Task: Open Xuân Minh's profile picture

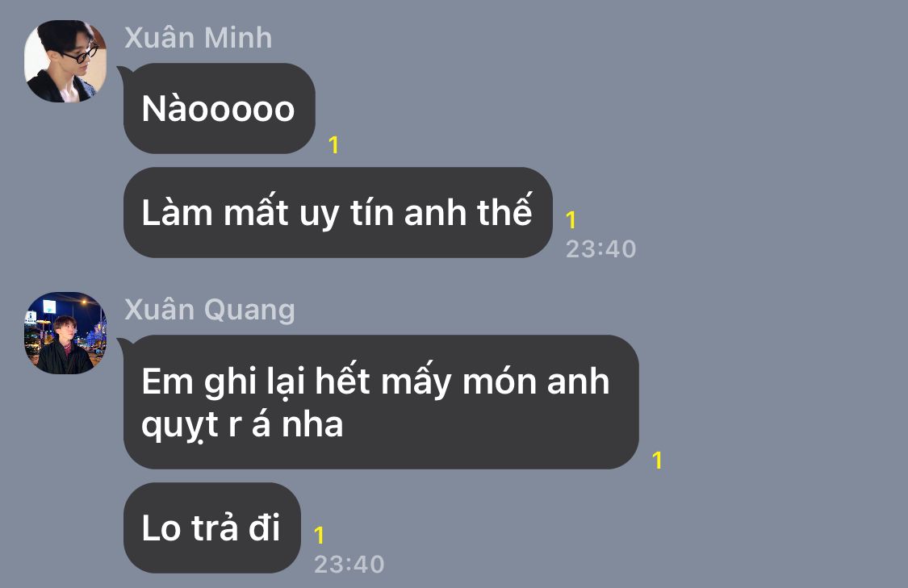Action: [x=65, y=61]
